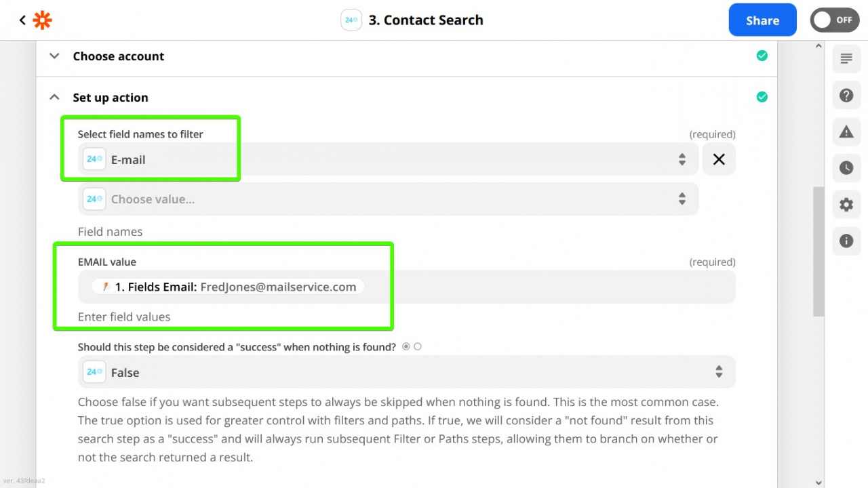Open the warning triangle icon panel
Screen dimensions: 868x488
coord(846,131)
